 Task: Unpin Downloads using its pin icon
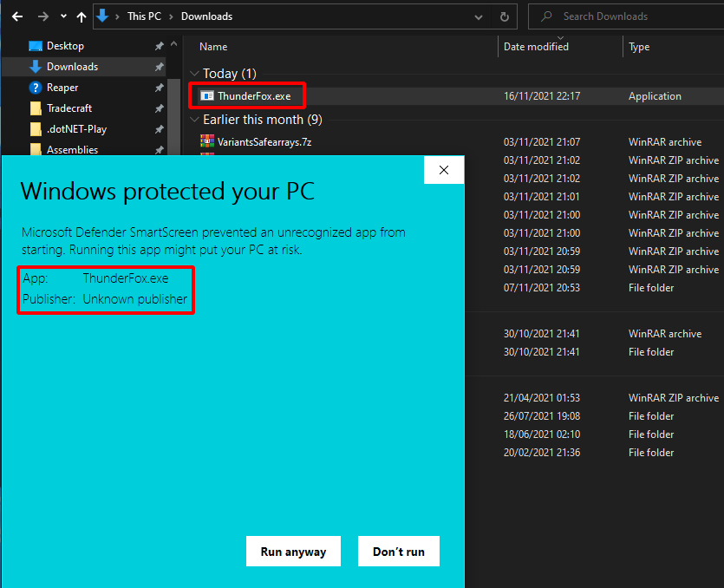(159, 67)
